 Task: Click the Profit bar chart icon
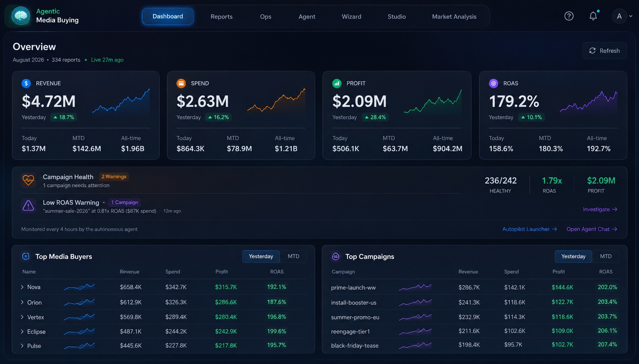pos(337,83)
